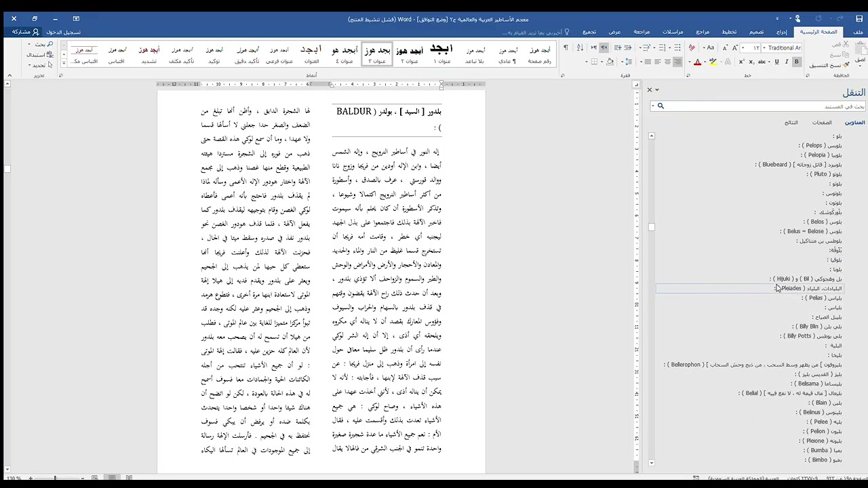This screenshot has height=488, width=868.
Task: Toggle Bold formatting in the Font group
Action: tap(797, 62)
